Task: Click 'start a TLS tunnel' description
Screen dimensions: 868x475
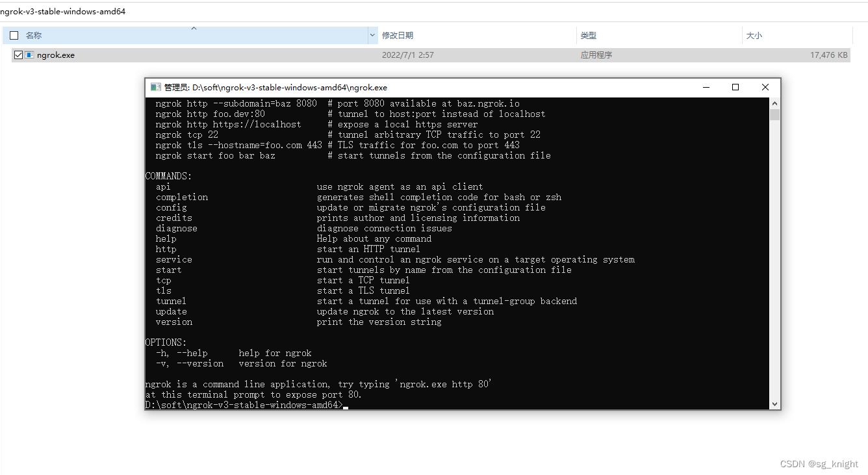Action: click(x=363, y=290)
